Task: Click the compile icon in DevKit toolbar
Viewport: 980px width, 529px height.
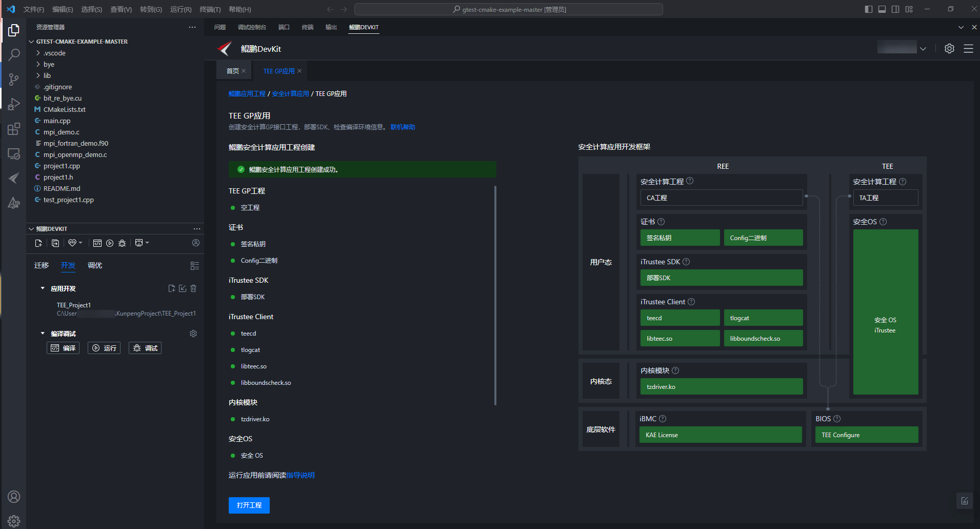Action: coord(97,243)
